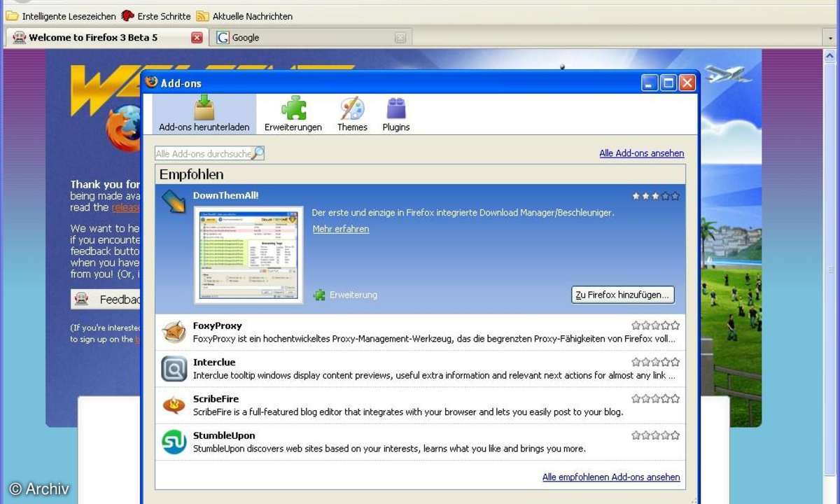Viewport: 840px width, 504px height.
Task: Open the Themes section
Action: 352,114
